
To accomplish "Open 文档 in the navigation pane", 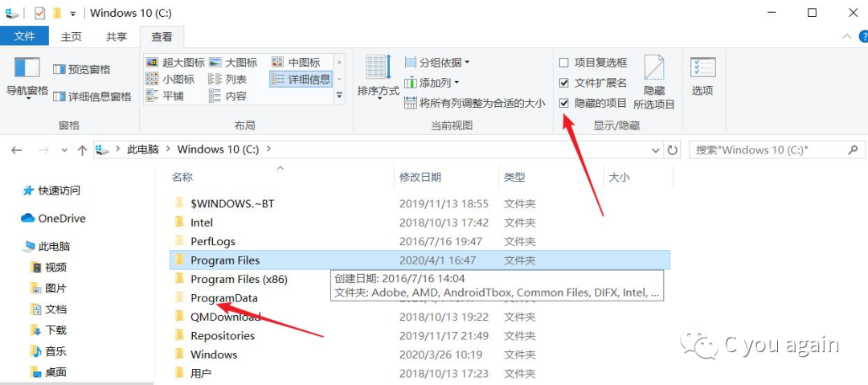I will (x=49, y=309).
